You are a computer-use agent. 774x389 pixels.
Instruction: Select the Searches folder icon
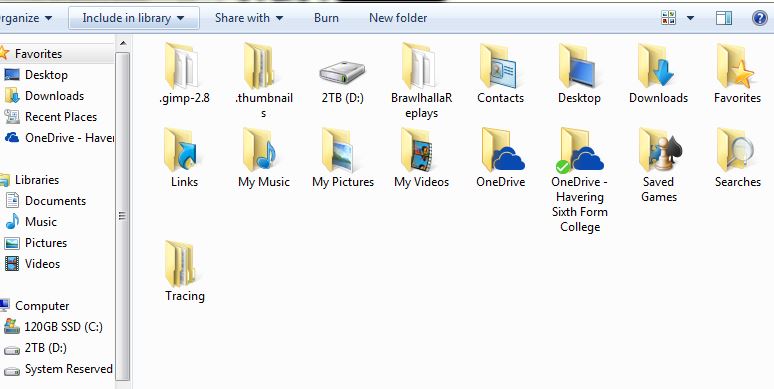(x=736, y=150)
